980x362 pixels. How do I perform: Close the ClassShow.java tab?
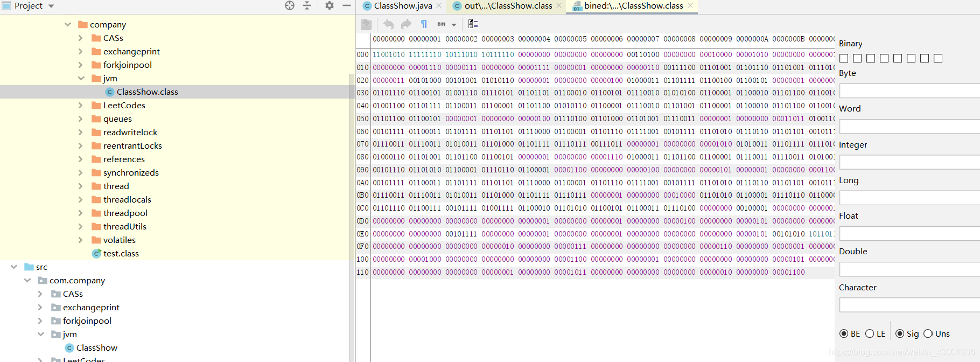coord(439,5)
